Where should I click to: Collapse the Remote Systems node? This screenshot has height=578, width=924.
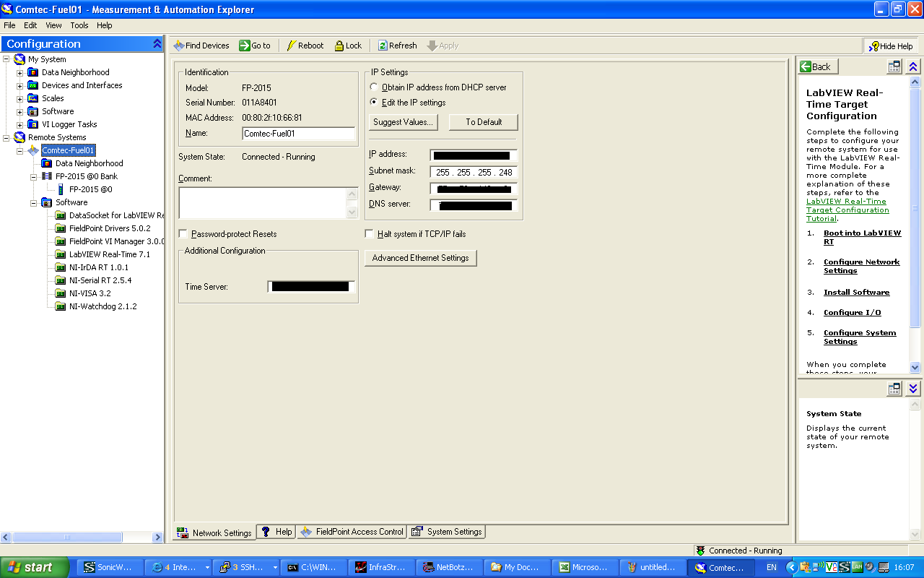(x=6, y=137)
